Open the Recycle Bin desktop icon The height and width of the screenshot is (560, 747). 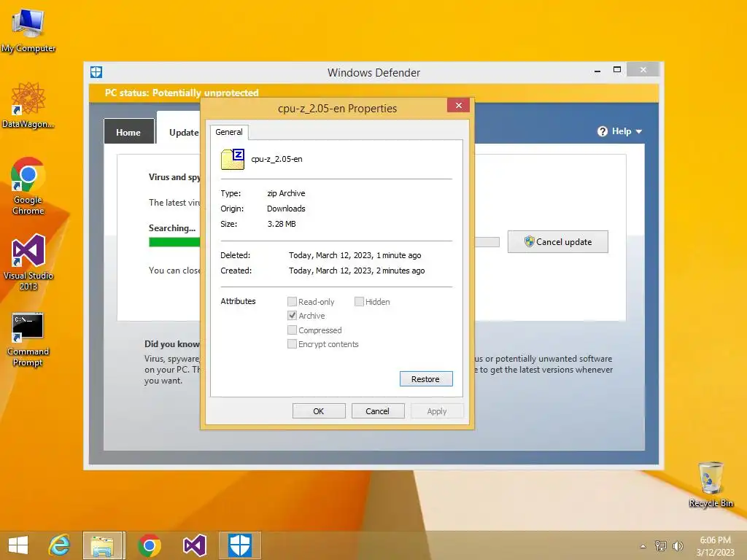711,484
